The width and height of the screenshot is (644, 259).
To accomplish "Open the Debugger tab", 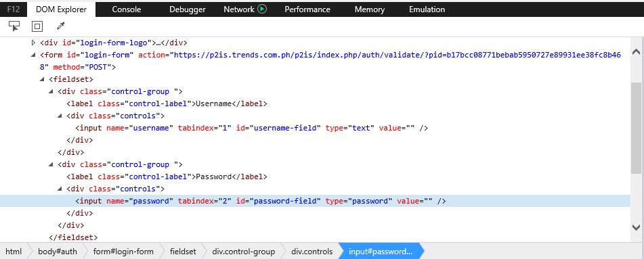I will pos(188,9).
